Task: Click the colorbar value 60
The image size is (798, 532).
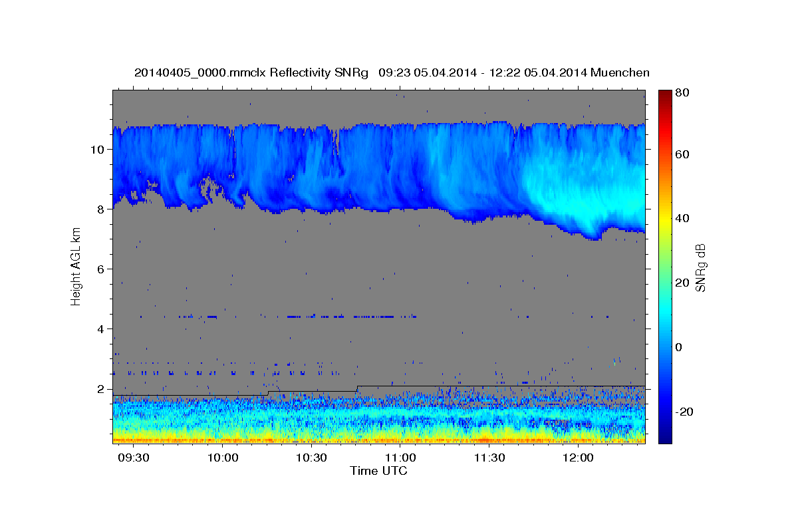Action: [x=684, y=154]
